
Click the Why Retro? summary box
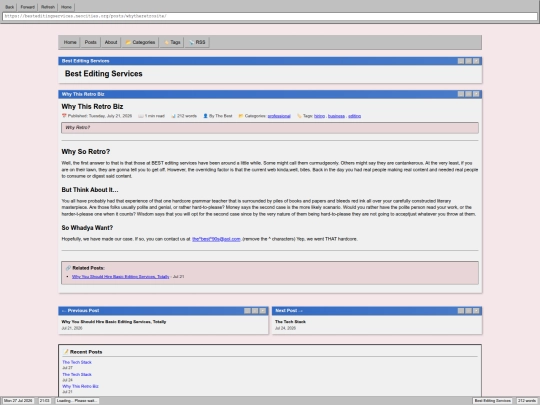[x=270, y=128]
